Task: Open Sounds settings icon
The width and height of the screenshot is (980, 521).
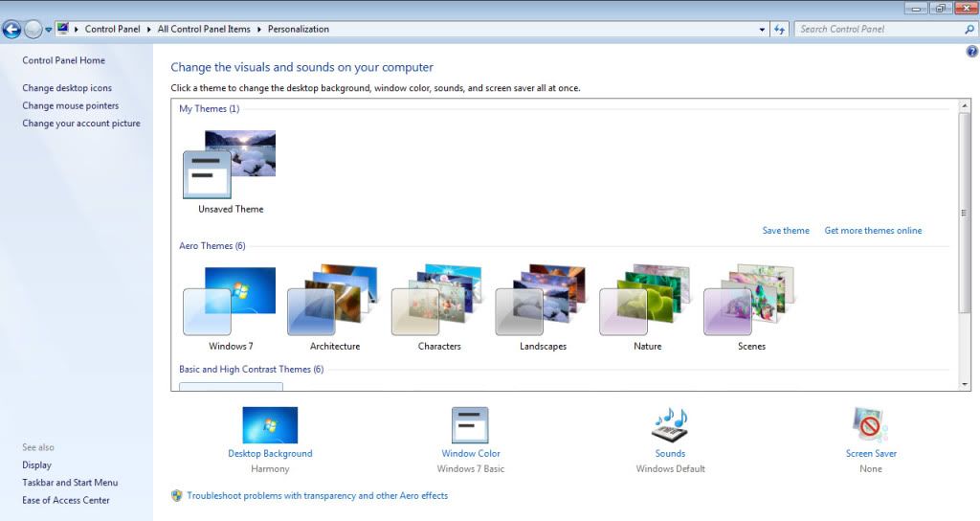Action: tap(670, 425)
